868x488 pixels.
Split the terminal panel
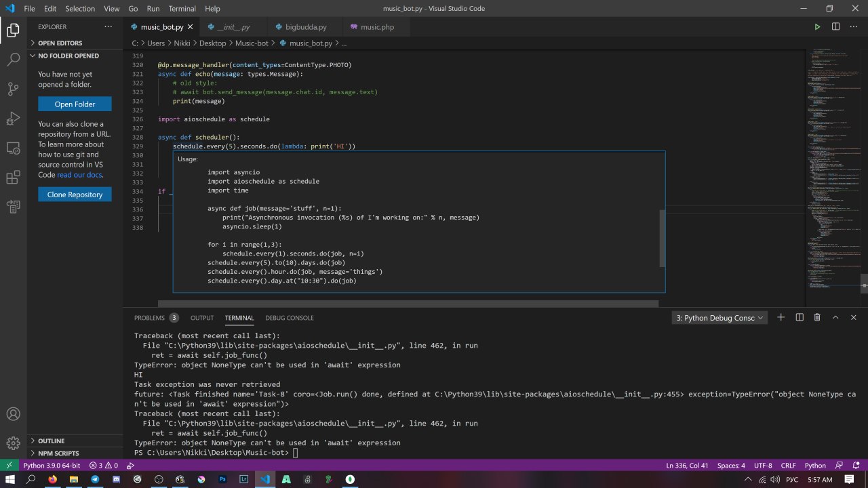(x=800, y=317)
